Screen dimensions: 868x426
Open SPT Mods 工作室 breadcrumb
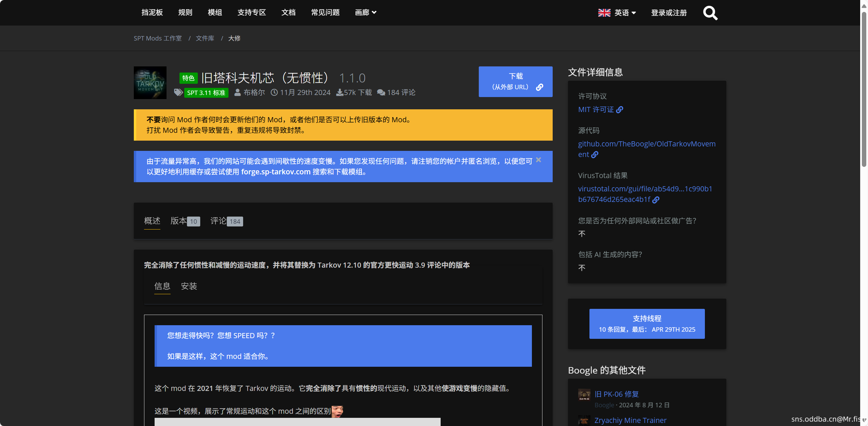point(158,38)
